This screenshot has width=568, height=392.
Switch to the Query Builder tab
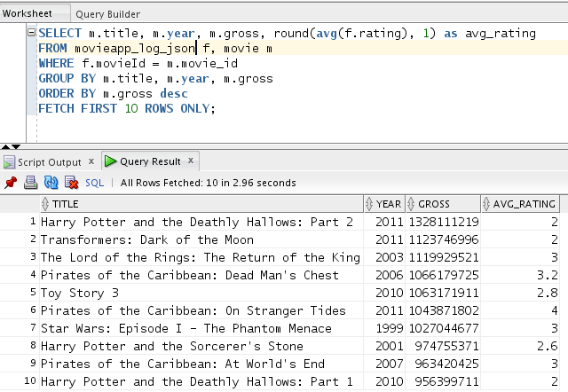click(x=108, y=14)
